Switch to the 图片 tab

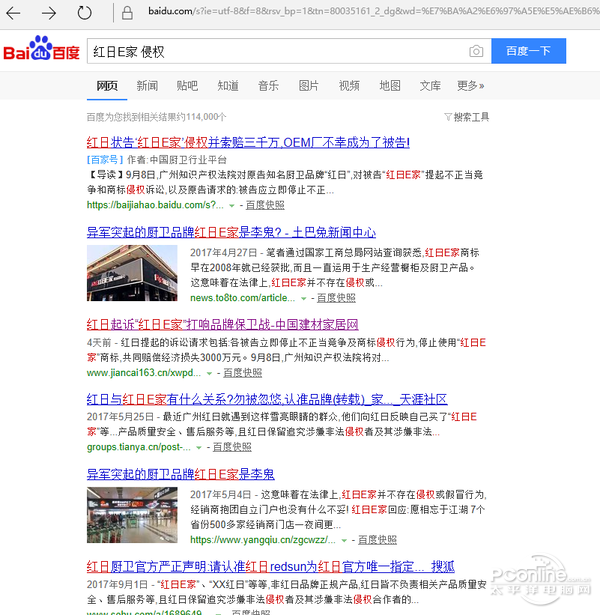tap(309, 86)
